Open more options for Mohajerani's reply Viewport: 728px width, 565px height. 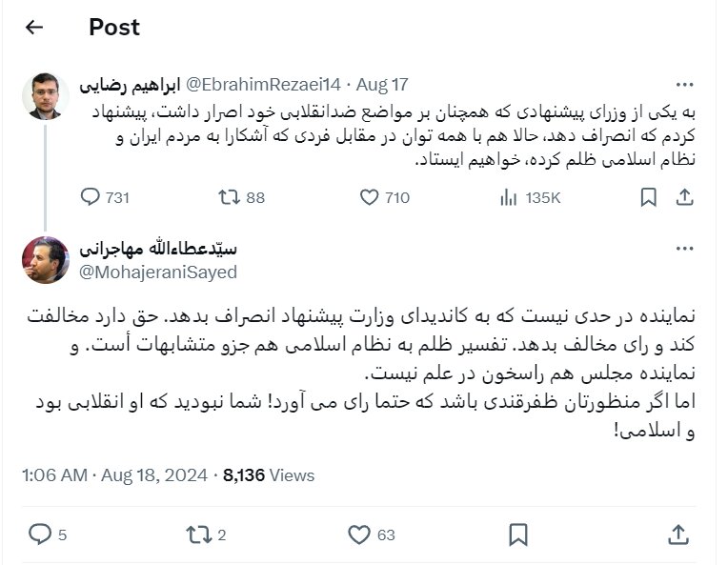coord(684,249)
